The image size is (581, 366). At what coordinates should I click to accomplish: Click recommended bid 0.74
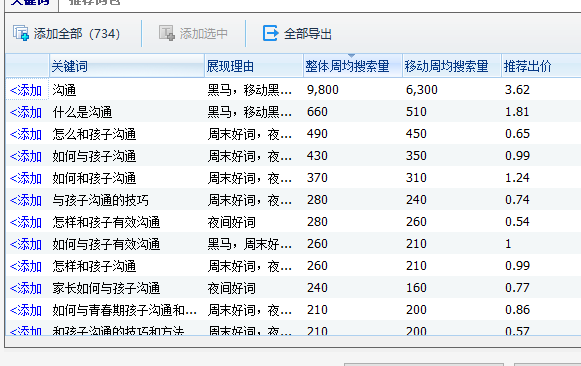point(517,200)
